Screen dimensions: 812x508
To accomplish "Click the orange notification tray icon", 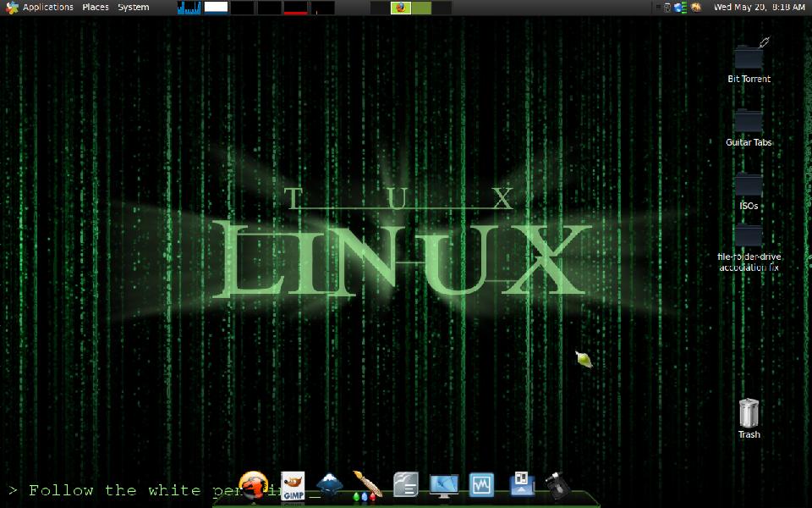I will pyautogui.click(x=696, y=8).
